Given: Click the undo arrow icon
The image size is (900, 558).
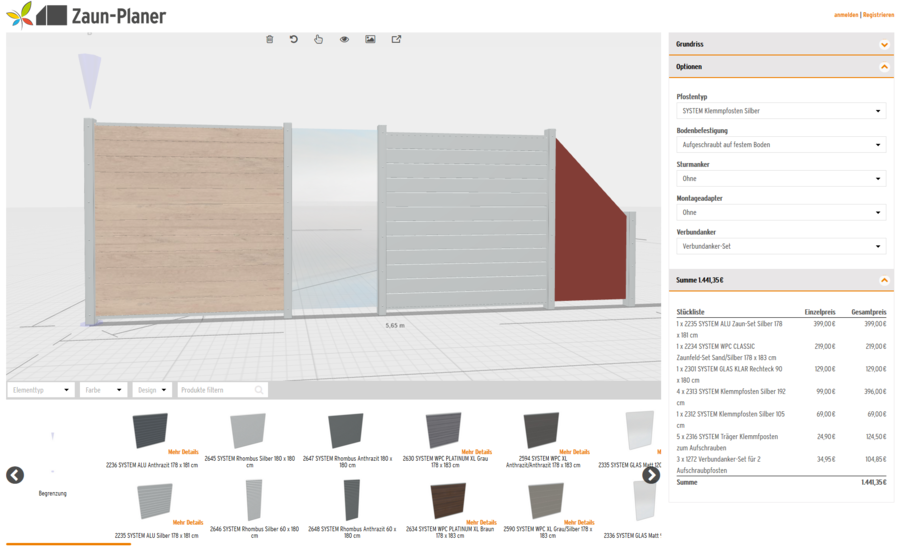Looking at the screenshot, I should [294, 39].
